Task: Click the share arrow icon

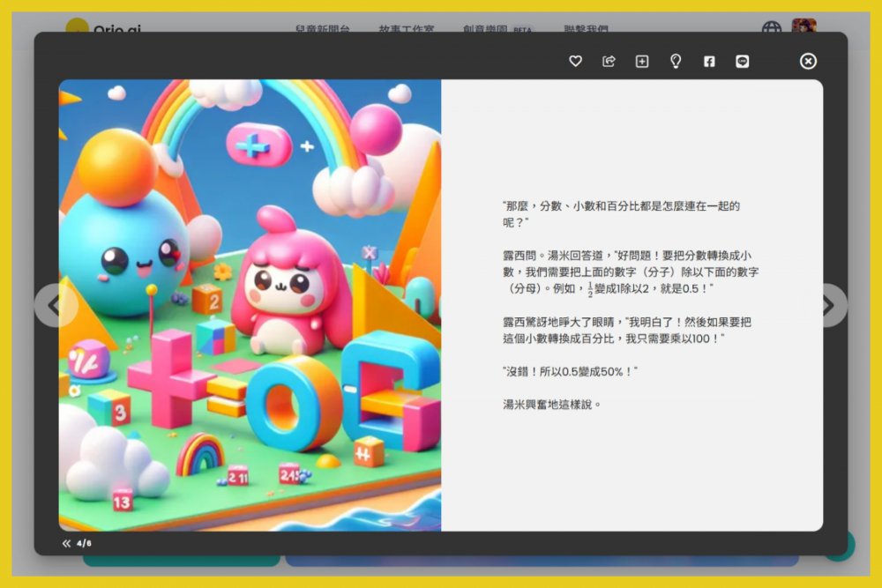Action: [609, 61]
